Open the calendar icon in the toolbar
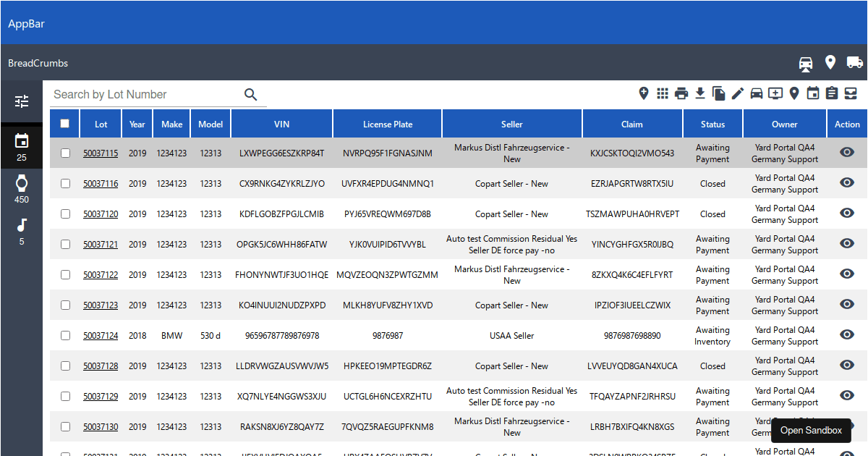This screenshot has height=456, width=868. pyautogui.click(x=812, y=94)
